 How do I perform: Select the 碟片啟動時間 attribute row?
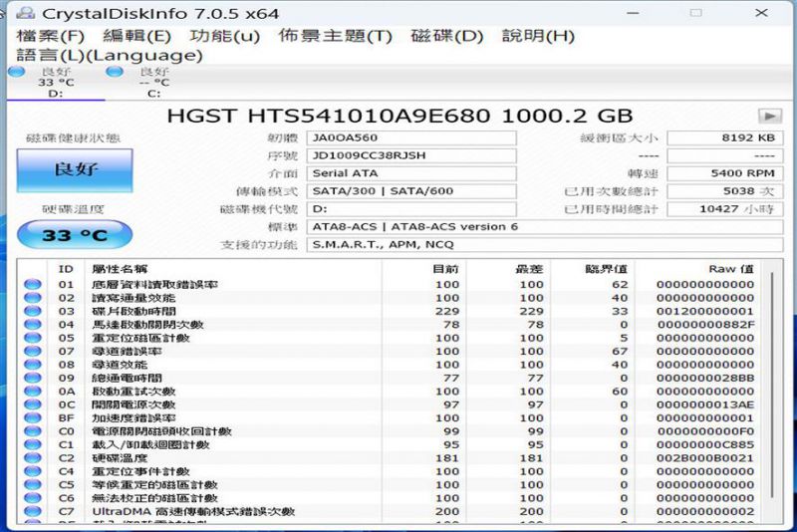pos(390,311)
